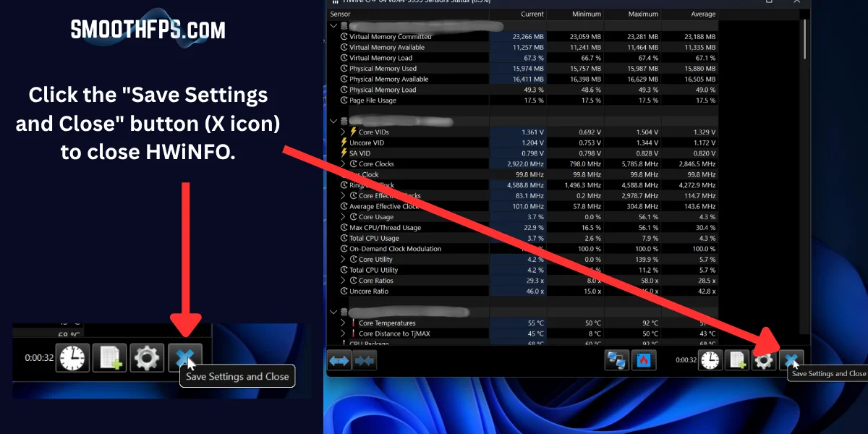Expand the Core Utility entry
This screenshot has width=868, height=434.
[344, 259]
